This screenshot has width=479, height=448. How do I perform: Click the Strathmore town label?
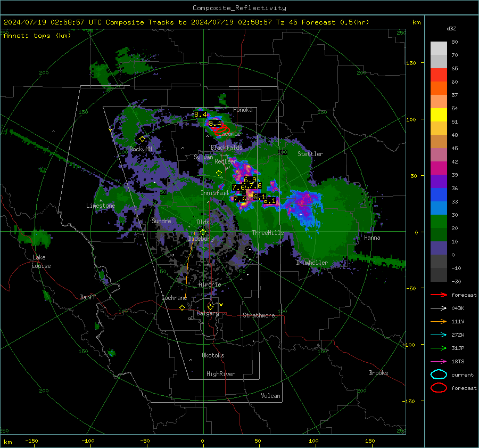[x=259, y=315]
